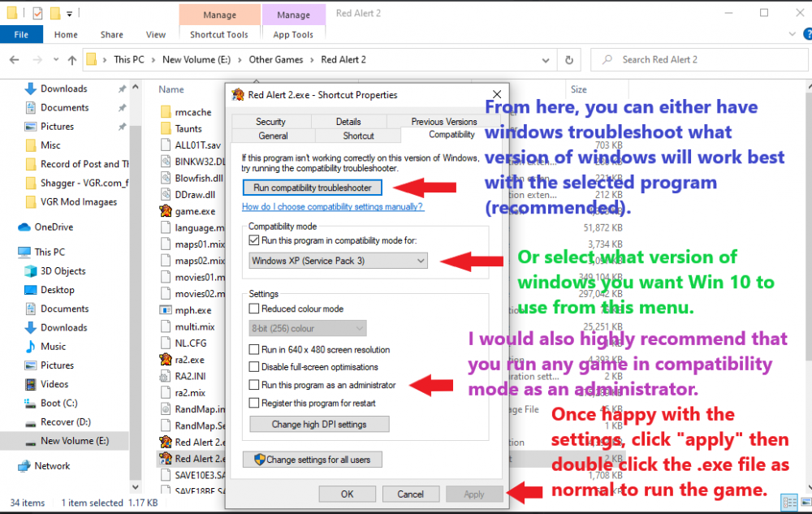Image resolution: width=812 pixels, height=514 pixels.
Task: Confirm the dialog with OK
Action: point(347,495)
